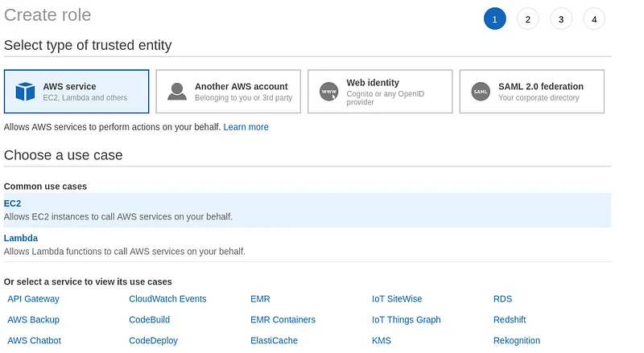Select the EC2 common use case
The height and width of the screenshot is (353, 644).
point(308,210)
